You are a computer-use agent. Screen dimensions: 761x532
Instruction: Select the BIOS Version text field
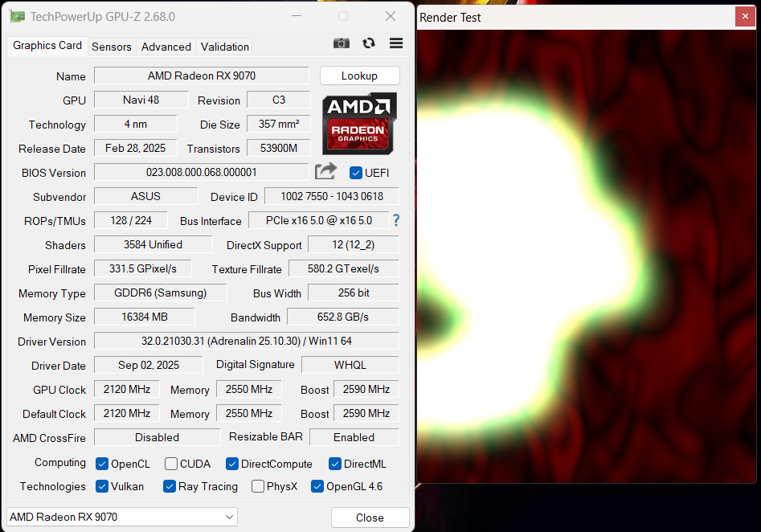tap(201, 172)
